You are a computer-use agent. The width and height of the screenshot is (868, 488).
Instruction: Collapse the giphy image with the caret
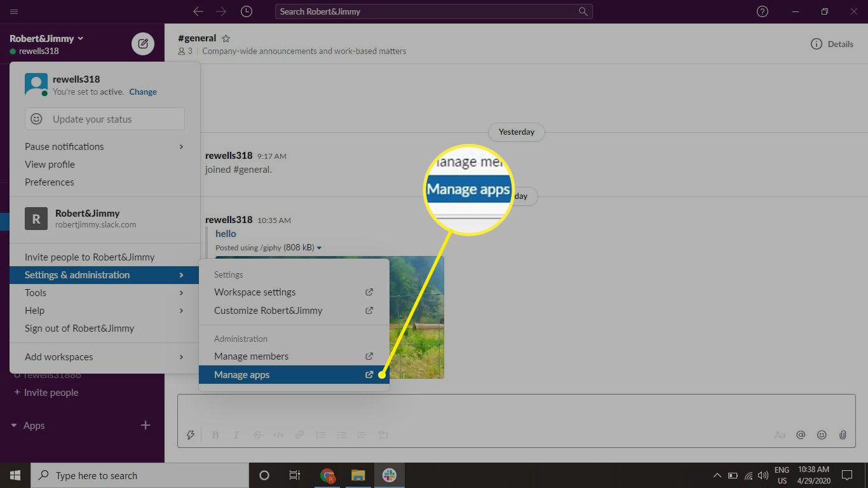pyautogui.click(x=319, y=248)
